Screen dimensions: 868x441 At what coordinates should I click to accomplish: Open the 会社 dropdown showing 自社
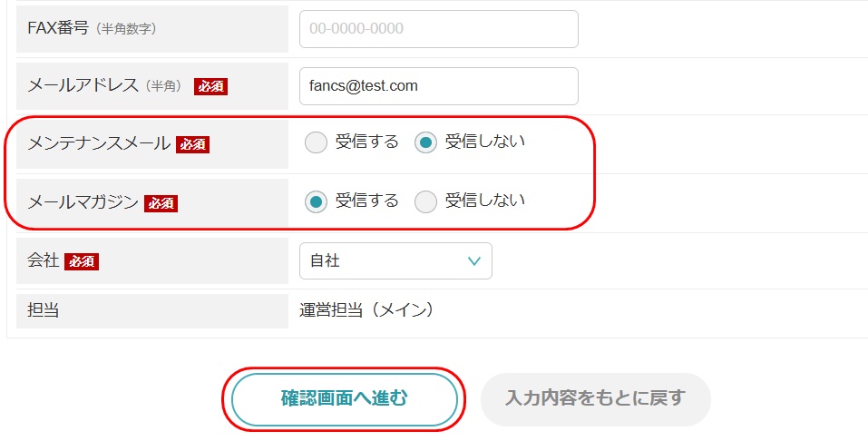click(x=395, y=260)
